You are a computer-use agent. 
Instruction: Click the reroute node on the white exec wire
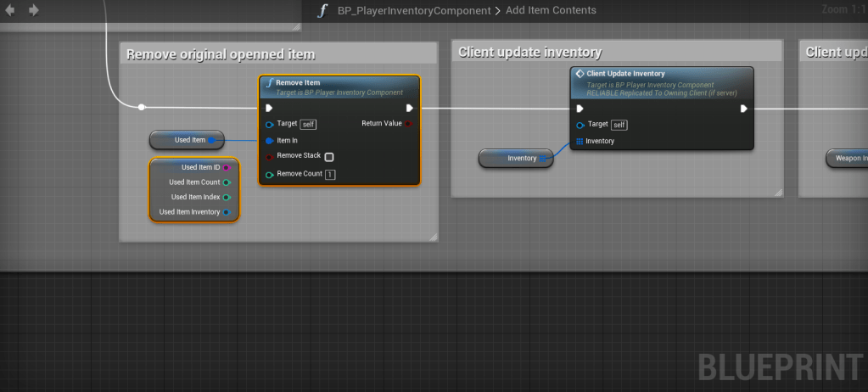142,107
